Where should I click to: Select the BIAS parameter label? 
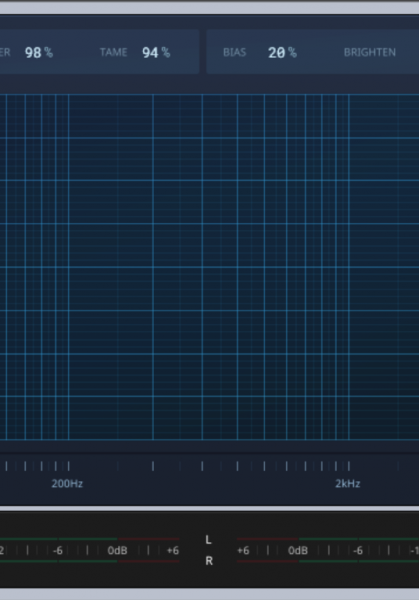(x=235, y=52)
